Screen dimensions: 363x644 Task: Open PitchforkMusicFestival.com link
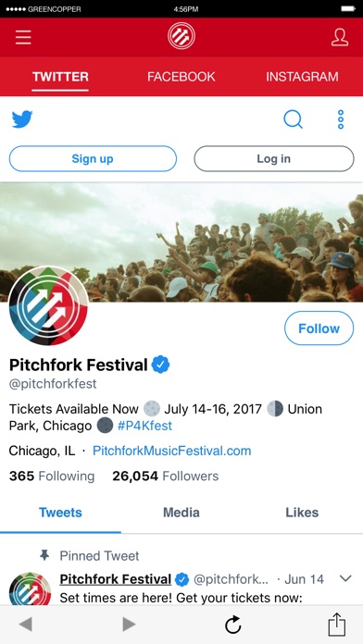click(x=172, y=451)
